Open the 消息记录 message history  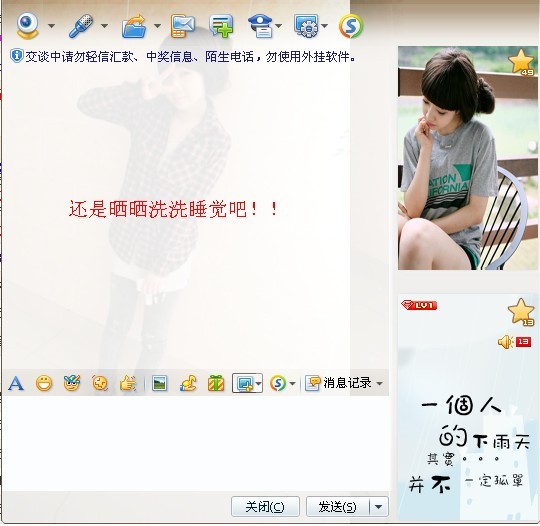[x=339, y=383]
